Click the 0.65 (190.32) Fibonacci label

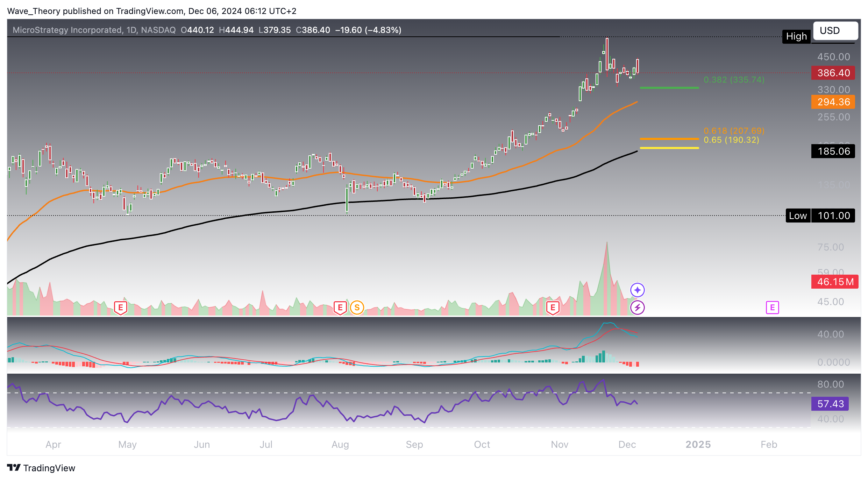click(731, 140)
